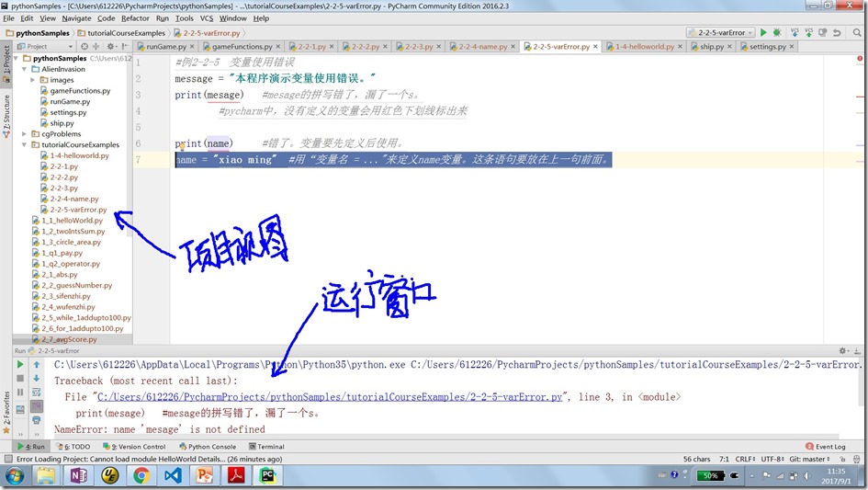This screenshot has width=868, height=490.
Task: Click the green Debug bug icon
Action: click(x=777, y=33)
